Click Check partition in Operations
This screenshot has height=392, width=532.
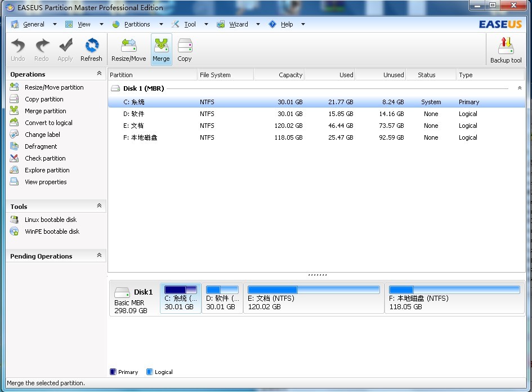pos(45,158)
